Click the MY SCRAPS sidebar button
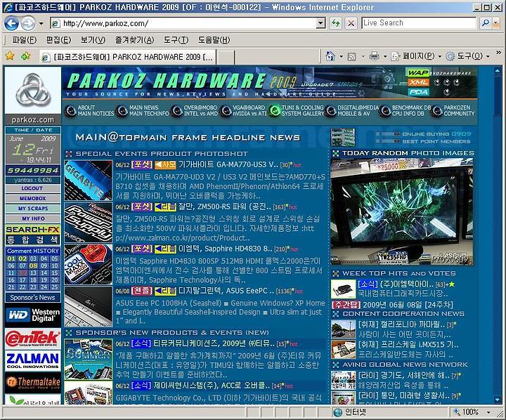 [x=32, y=209]
